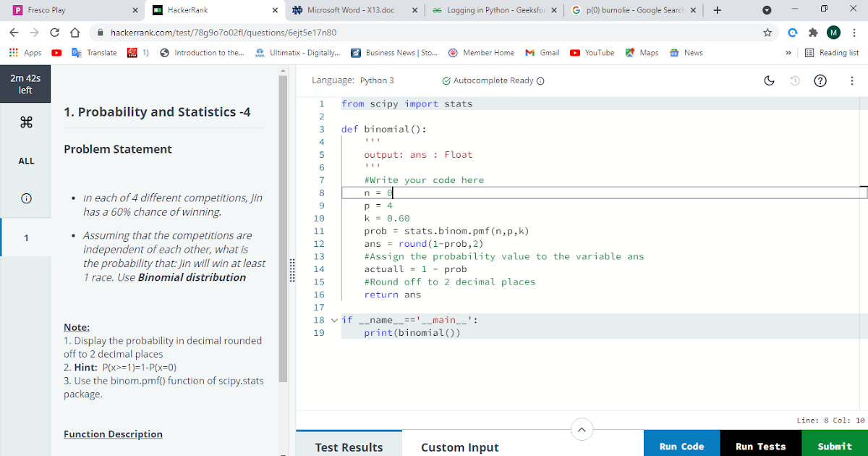Open the editor's three-dot options menu
The image size is (868, 456).
coord(851,80)
